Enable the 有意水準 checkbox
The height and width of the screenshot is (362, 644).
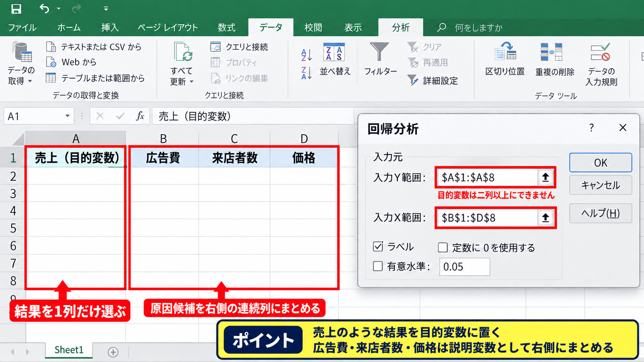[378, 266]
